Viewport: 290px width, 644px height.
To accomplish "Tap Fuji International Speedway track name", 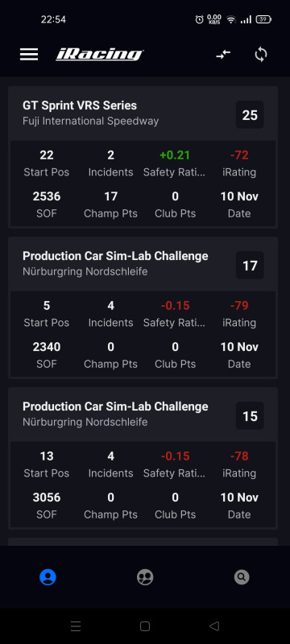I will pyautogui.click(x=91, y=122).
